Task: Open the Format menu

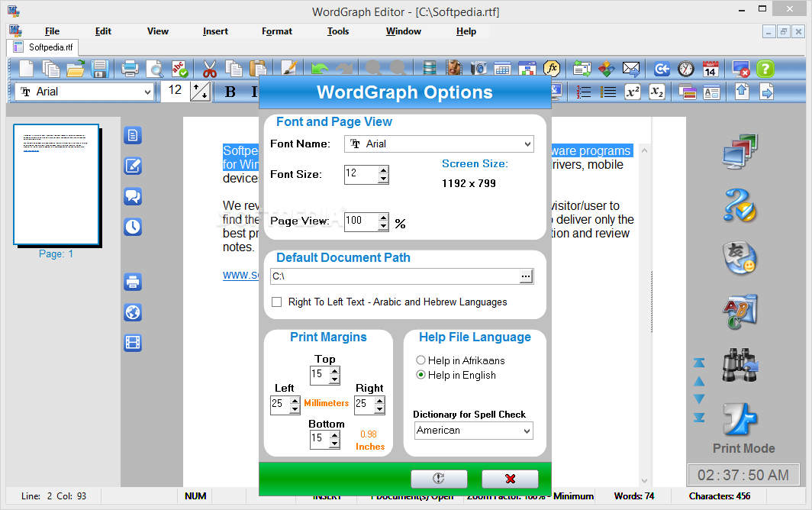Action: click(x=276, y=31)
